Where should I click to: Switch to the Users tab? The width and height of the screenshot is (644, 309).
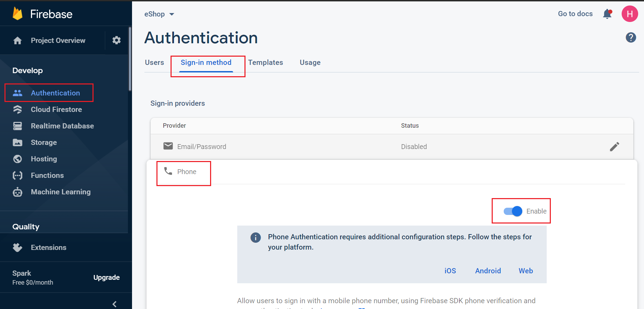pos(154,62)
